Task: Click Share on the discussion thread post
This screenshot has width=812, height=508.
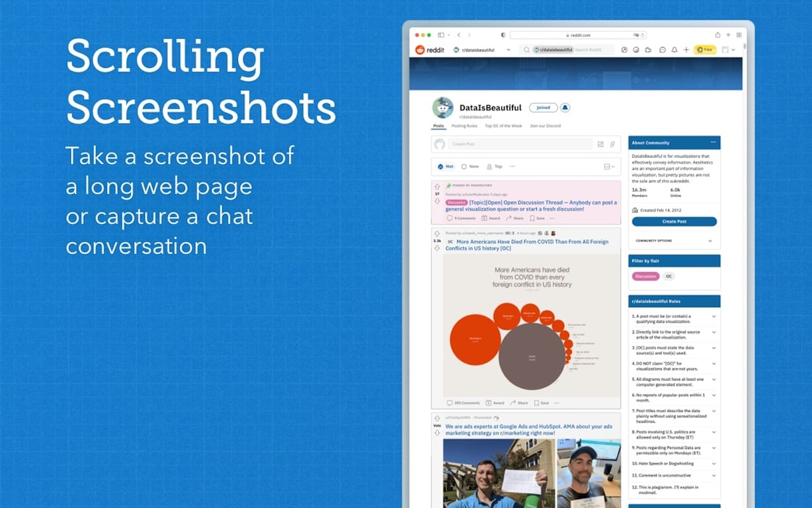Action: [x=514, y=218]
